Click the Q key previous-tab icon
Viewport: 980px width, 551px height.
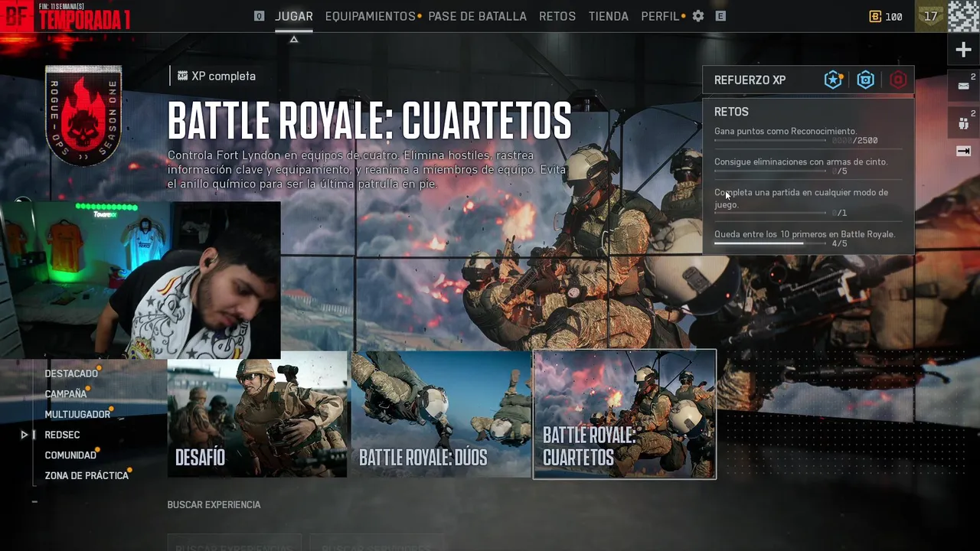(x=260, y=16)
